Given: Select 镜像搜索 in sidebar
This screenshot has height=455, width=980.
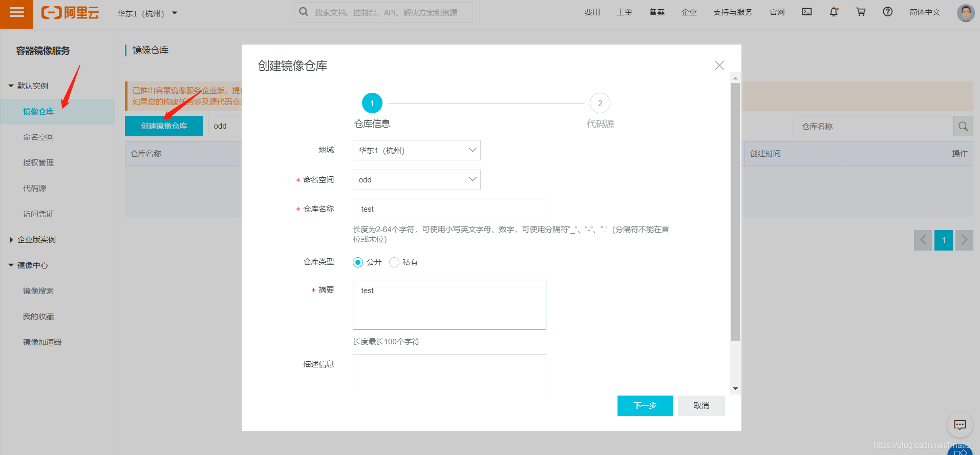Looking at the screenshot, I should 38,291.
